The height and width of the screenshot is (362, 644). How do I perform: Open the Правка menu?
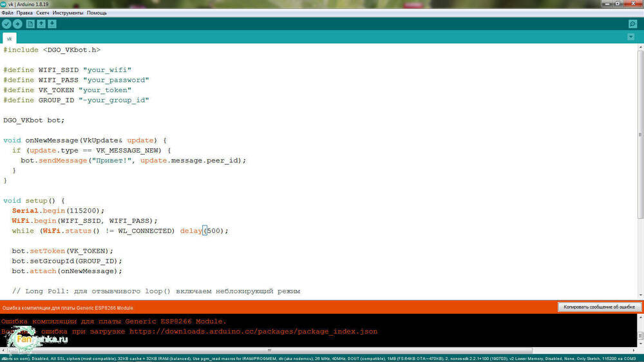24,13
